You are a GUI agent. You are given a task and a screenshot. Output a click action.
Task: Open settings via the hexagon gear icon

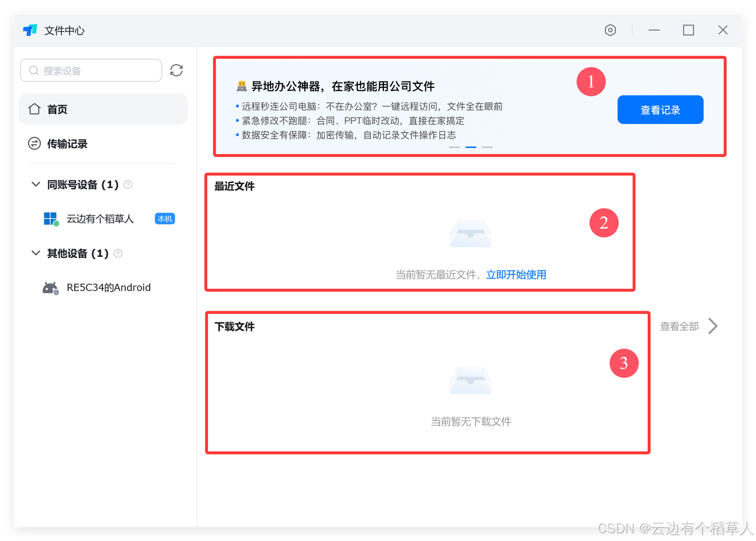coord(610,30)
